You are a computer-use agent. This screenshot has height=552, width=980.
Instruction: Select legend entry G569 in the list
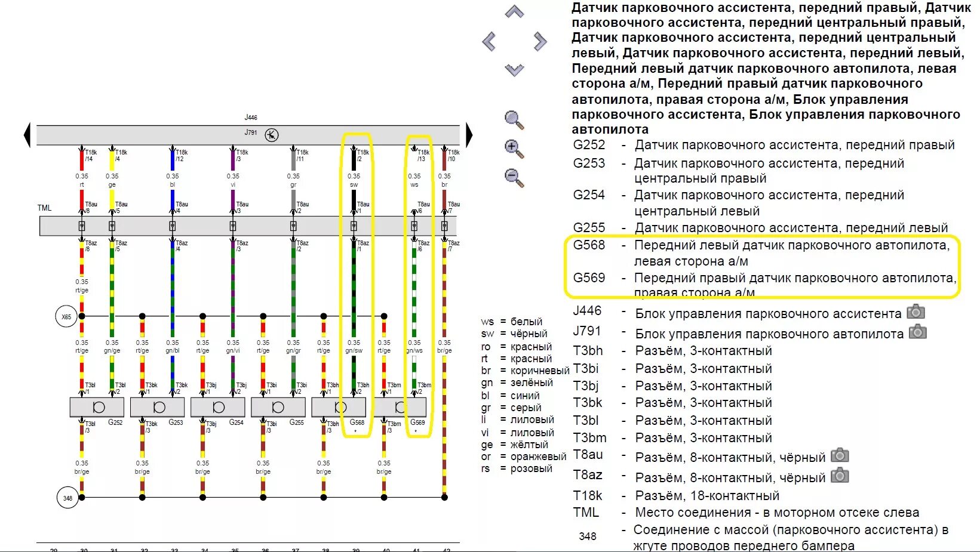pos(764,285)
